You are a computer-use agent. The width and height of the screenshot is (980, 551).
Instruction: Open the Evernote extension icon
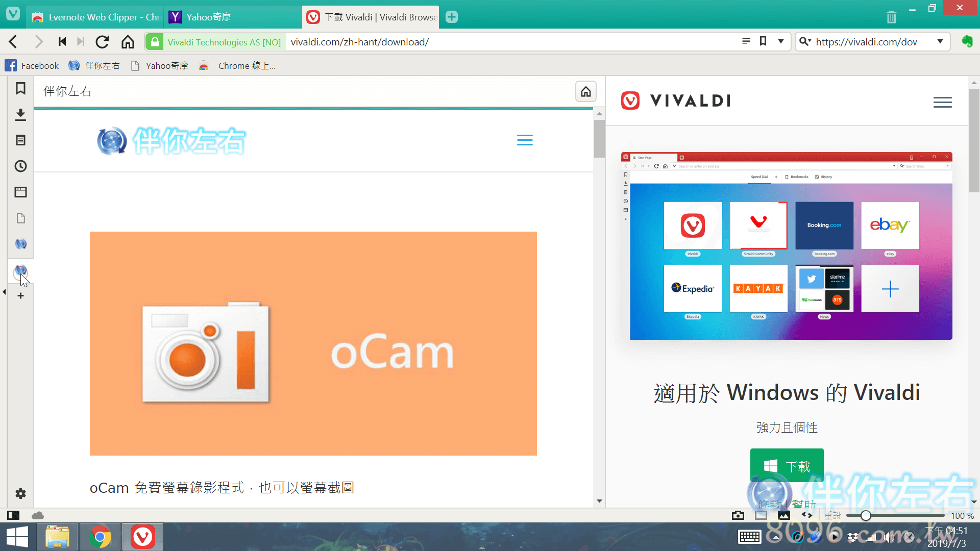click(967, 42)
